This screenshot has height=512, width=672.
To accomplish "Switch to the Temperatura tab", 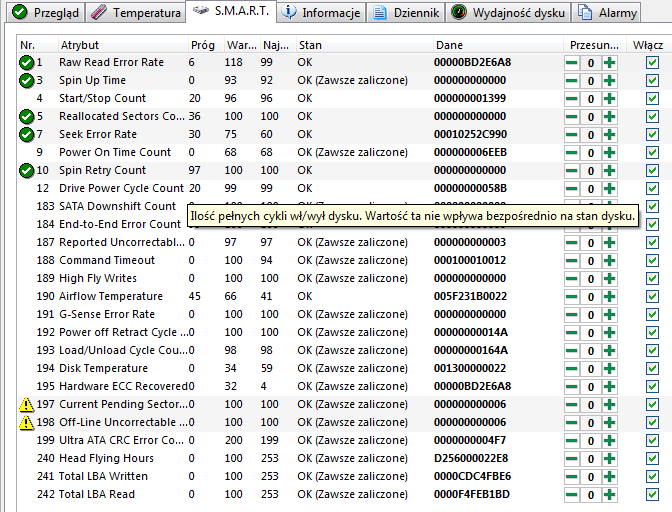I will pos(135,12).
